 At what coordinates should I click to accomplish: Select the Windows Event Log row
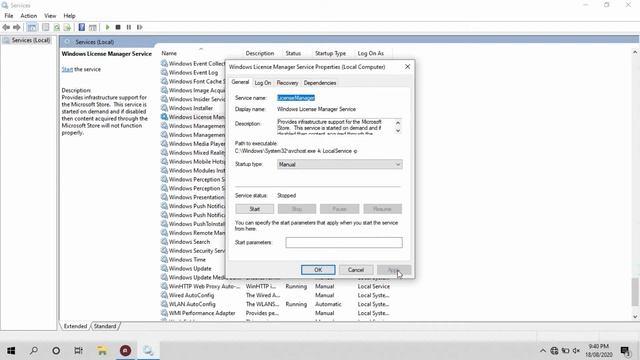click(192, 73)
